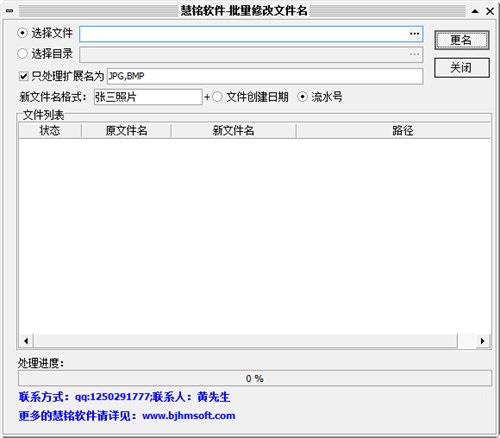This screenshot has height=438, width=500.
Task: Click the left scroll arrow of file list
Action: [26, 341]
